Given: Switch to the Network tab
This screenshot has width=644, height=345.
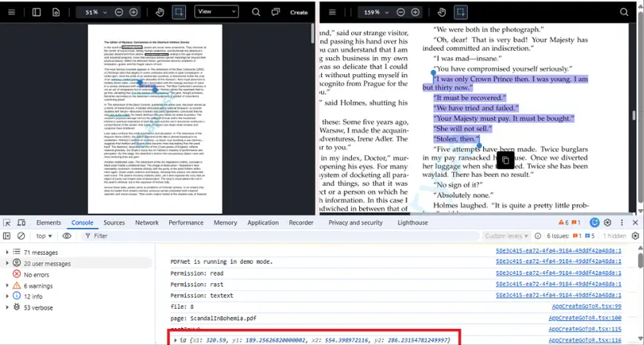Looking at the screenshot, I should click(147, 223).
